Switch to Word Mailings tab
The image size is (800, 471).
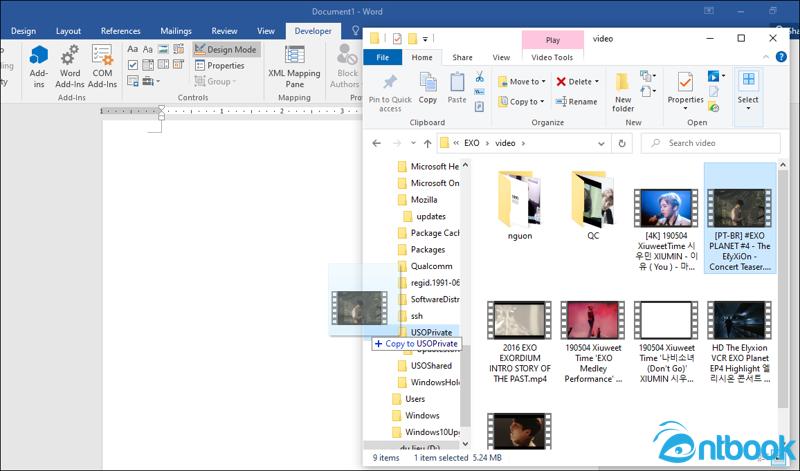[176, 31]
